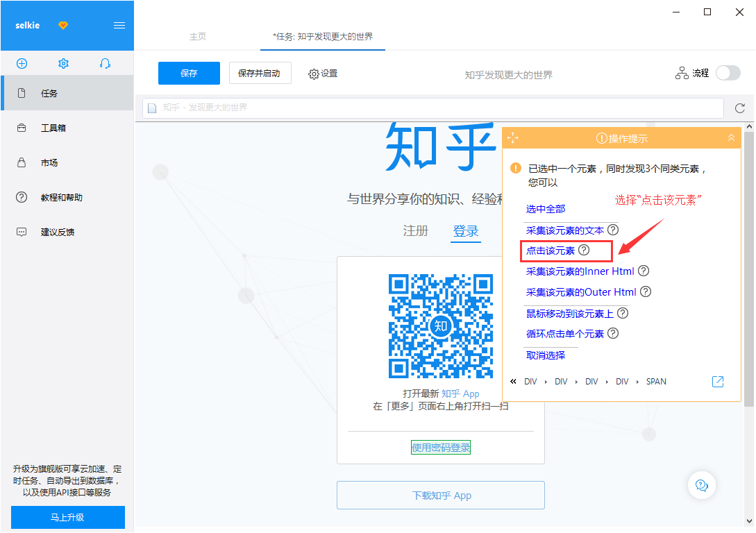Reload the page with the refresh icon
Image resolution: width=756 pixels, height=533 pixels.
point(739,108)
